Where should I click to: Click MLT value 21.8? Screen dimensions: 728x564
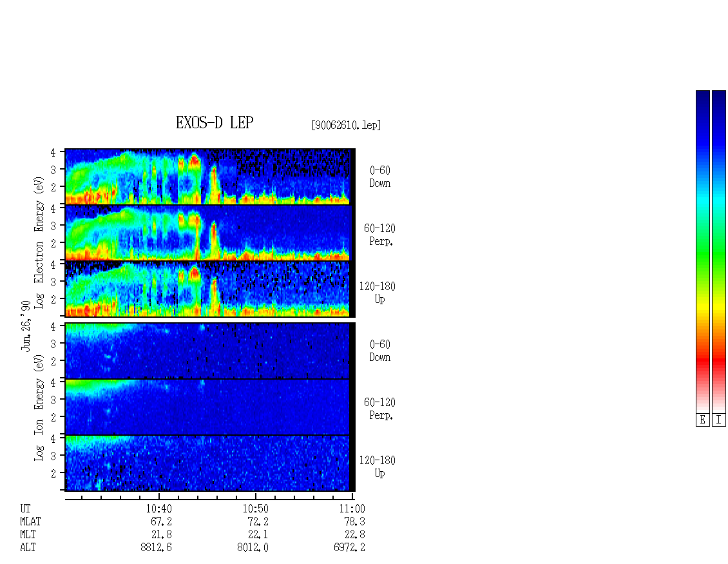161,535
